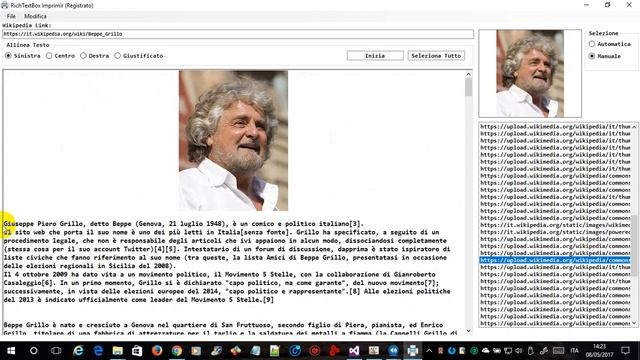Click the preview portrait thumbnail at top right
The width and height of the screenshot is (640, 360).
tap(530, 73)
